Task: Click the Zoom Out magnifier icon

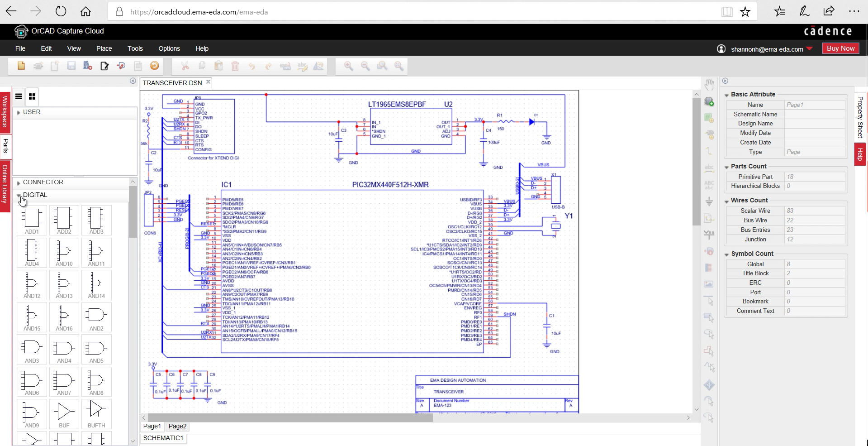Action: (x=365, y=66)
